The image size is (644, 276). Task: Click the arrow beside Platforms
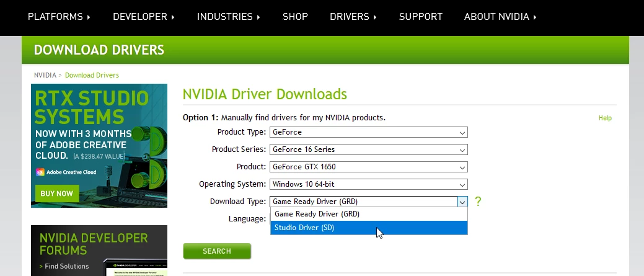89,17
